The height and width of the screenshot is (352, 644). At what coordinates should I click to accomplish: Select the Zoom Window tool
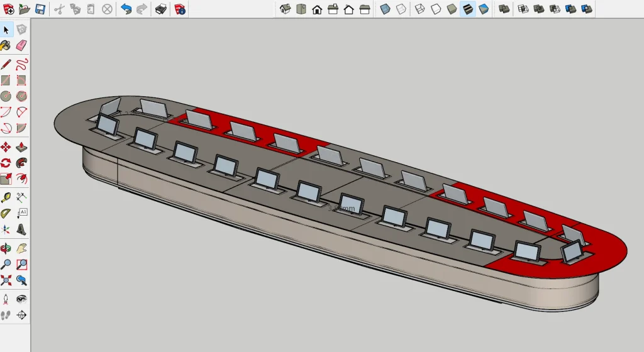[x=22, y=264]
